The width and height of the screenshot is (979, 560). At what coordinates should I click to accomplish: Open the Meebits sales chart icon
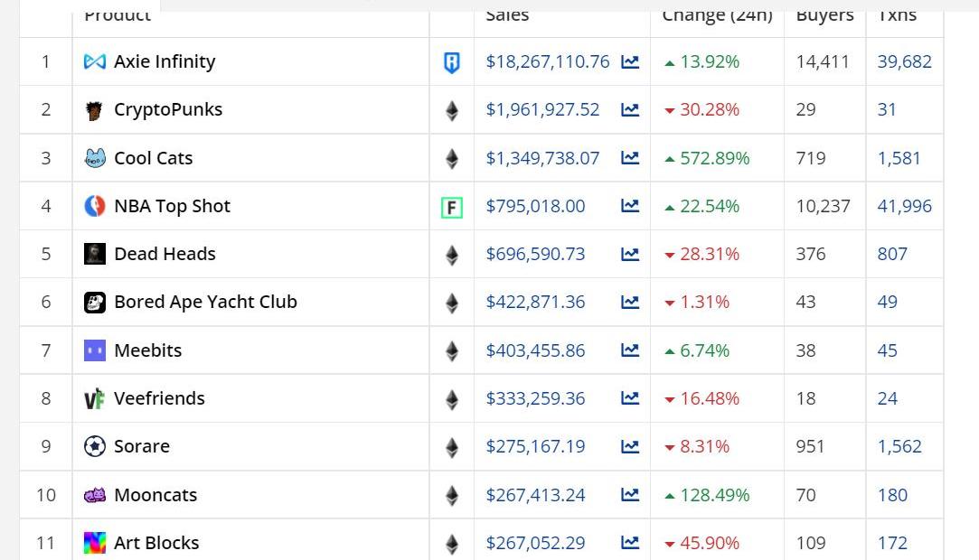(x=630, y=350)
